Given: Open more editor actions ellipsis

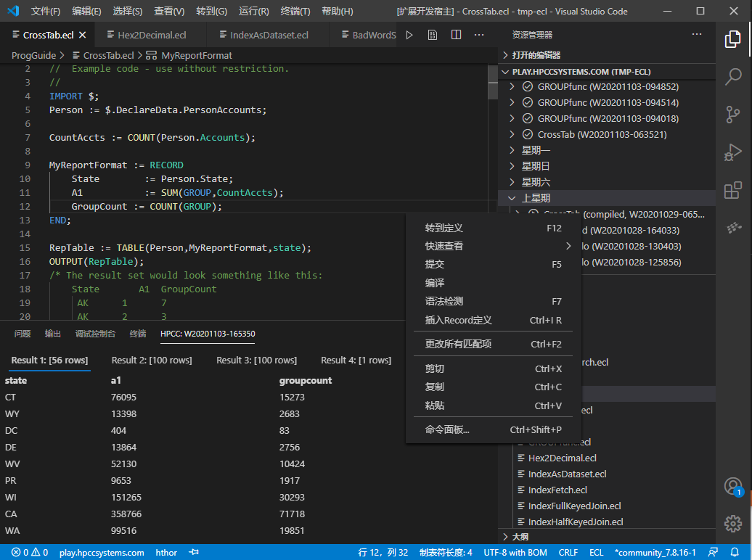Looking at the screenshot, I should coord(479,35).
